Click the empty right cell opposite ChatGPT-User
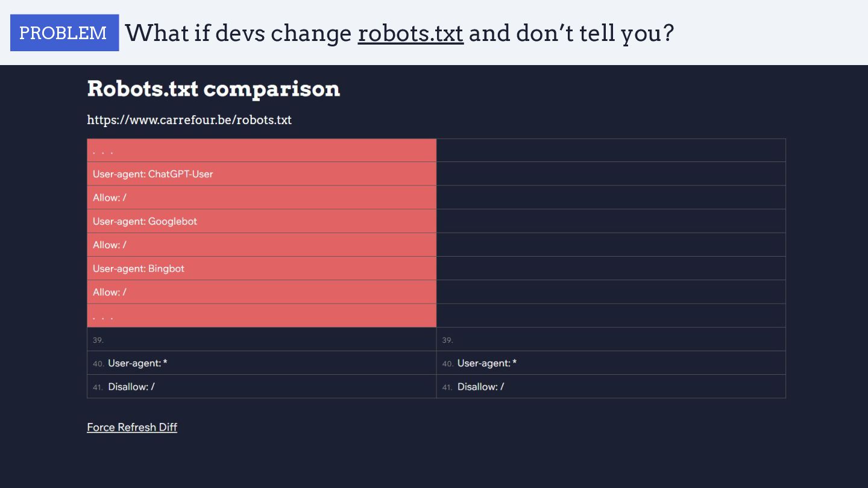The height and width of the screenshot is (488, 868). tap(611, 174)
